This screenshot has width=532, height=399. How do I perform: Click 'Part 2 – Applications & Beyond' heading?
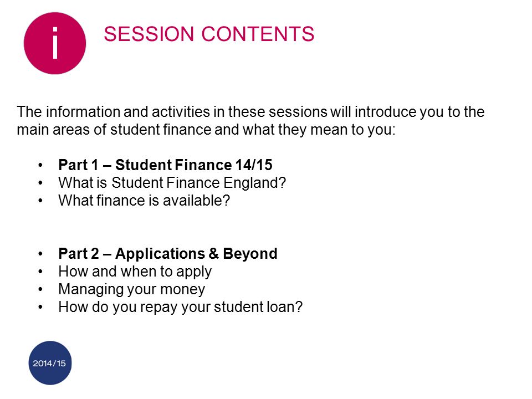tap(168, 253)
